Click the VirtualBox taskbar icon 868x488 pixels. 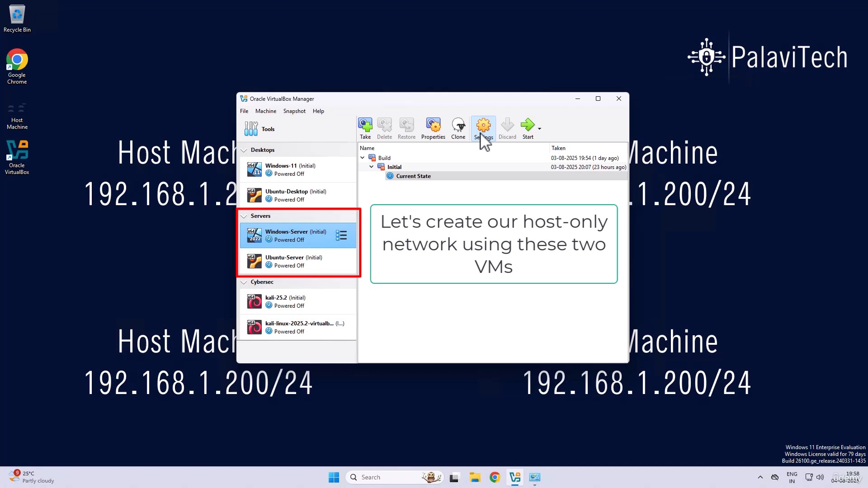[515, 477]
